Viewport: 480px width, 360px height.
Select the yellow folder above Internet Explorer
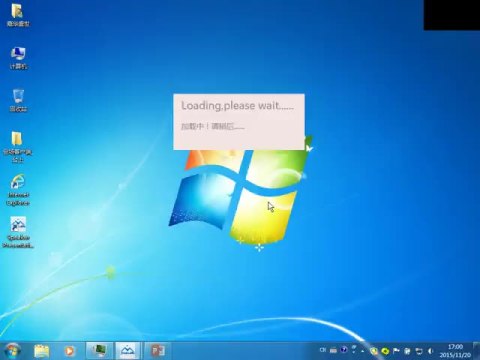tap(17, 146)
